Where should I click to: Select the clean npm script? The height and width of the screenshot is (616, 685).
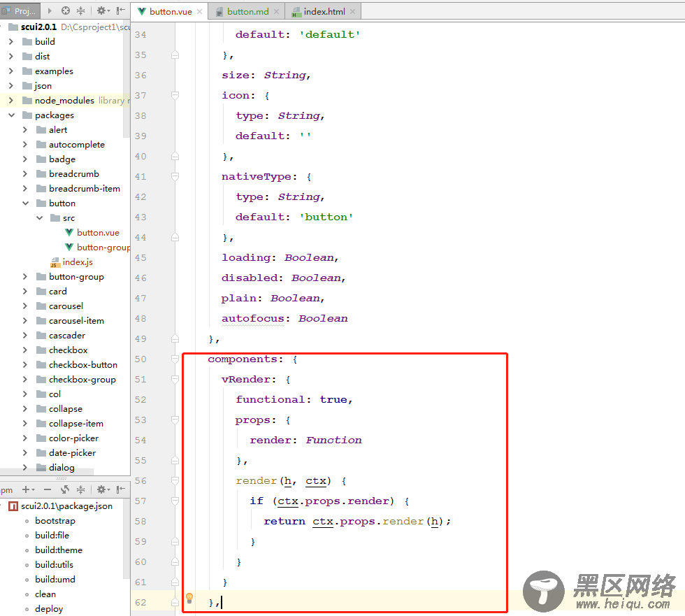(45, 594)
